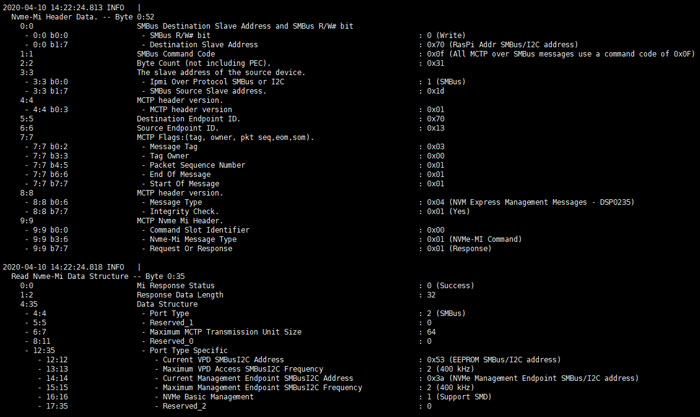The height and width of the screenshot is (417, 700).
Task: Click the 'SMBus R/W# bit' field label
Action: pyautogui.click(x=180, y=35)
